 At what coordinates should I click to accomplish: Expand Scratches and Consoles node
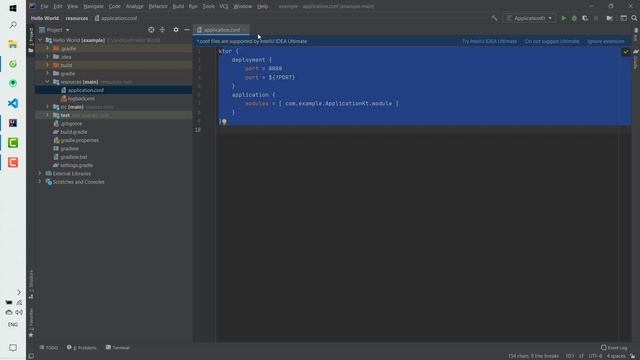coord(40,182)
